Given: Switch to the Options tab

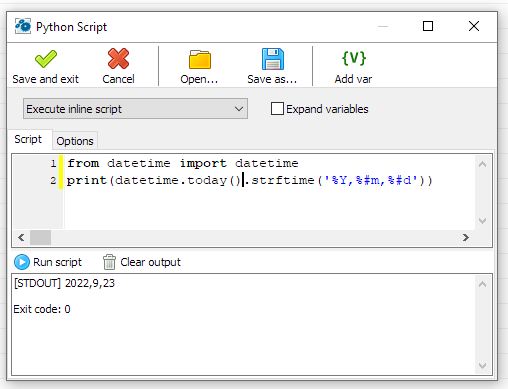Looking at the screenshot, I should coord(75,141).
